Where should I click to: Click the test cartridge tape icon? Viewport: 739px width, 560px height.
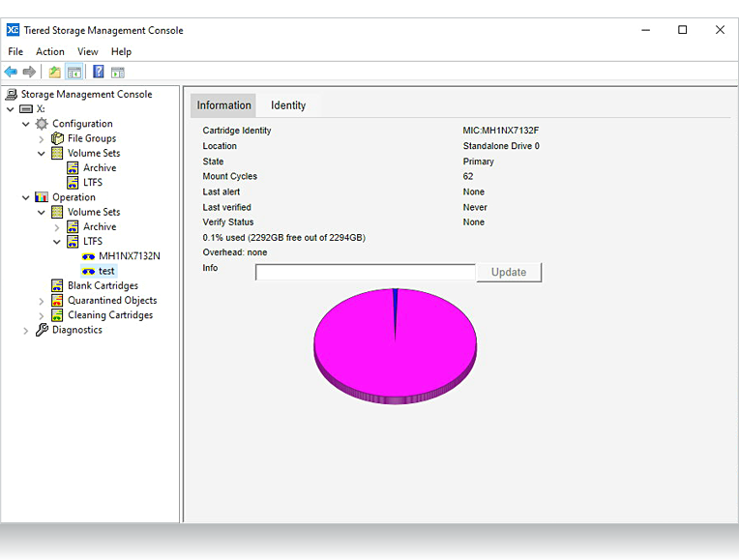point(88,271)
